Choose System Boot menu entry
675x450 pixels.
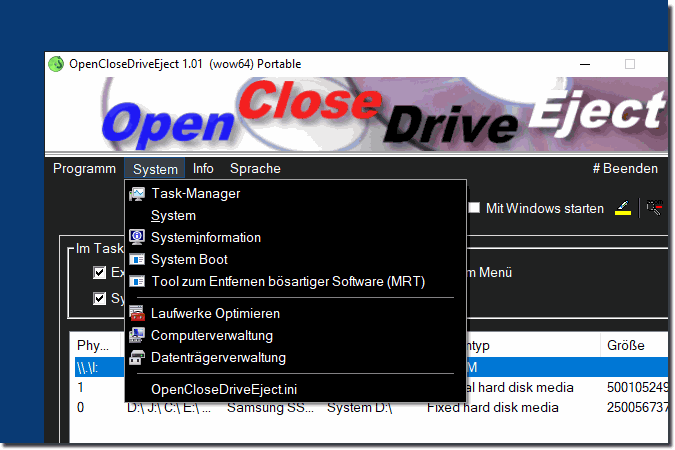[x=295, y=260]
